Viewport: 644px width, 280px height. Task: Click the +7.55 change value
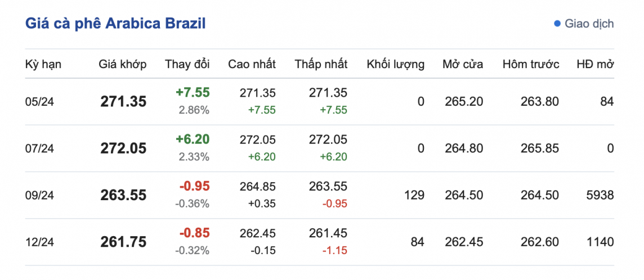(193, 93)
